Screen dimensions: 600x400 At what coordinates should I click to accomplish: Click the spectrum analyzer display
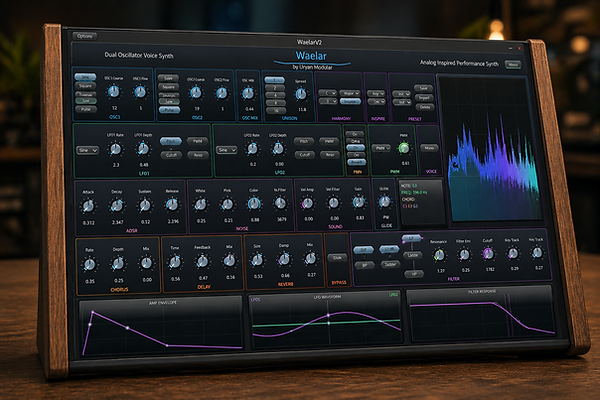coord(494,149)
